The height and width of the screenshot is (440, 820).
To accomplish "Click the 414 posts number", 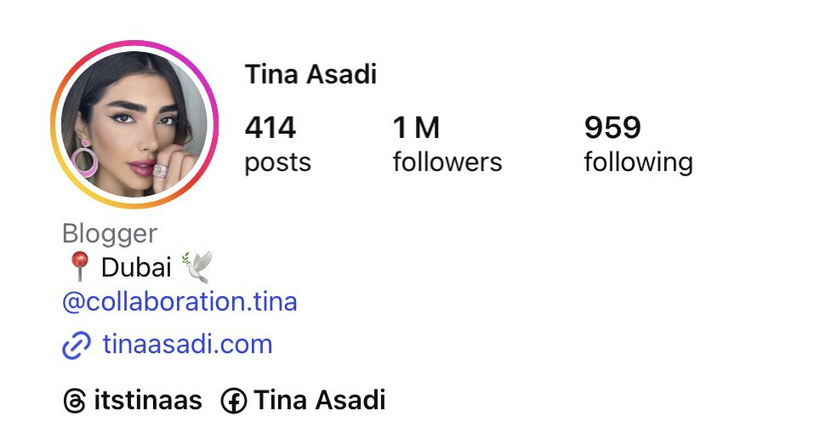I will click(x=270, y=128).
